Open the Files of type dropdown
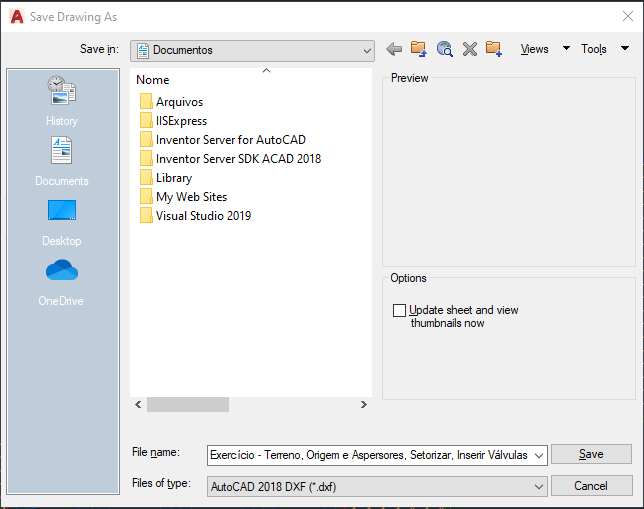This screenshot has width=644, height=509. click(x=539, y=486)
